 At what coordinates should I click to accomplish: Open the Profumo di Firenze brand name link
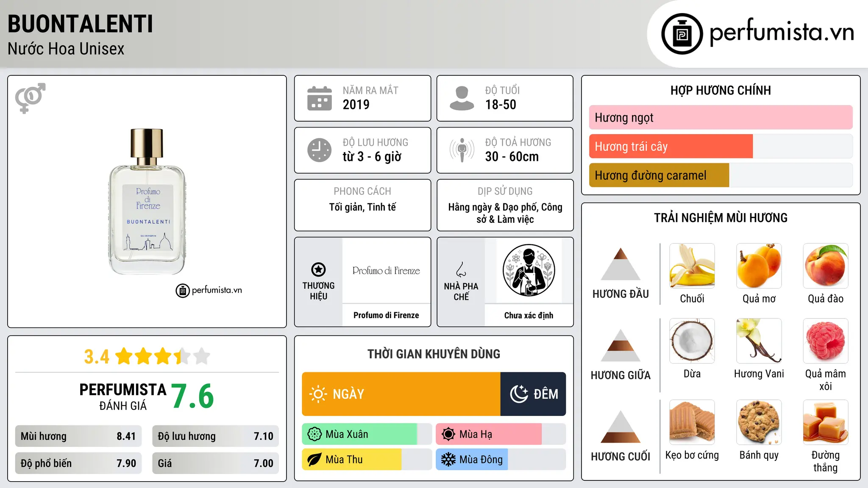386,315
